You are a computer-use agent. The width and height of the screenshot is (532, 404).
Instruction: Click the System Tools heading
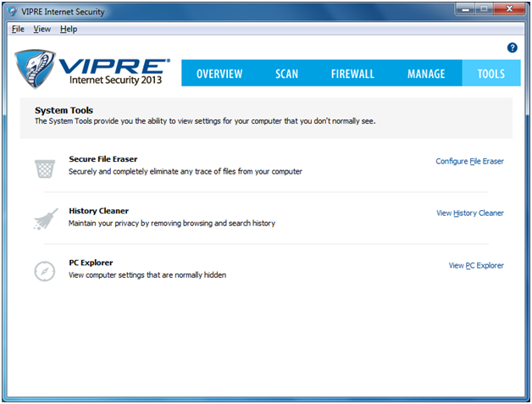[64, 110]
